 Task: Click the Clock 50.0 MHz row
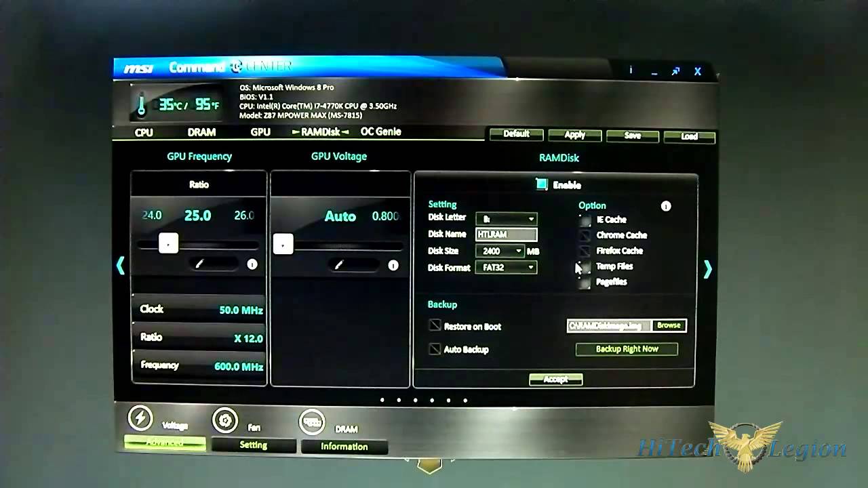pyautogui.click(x=199, y=309)
